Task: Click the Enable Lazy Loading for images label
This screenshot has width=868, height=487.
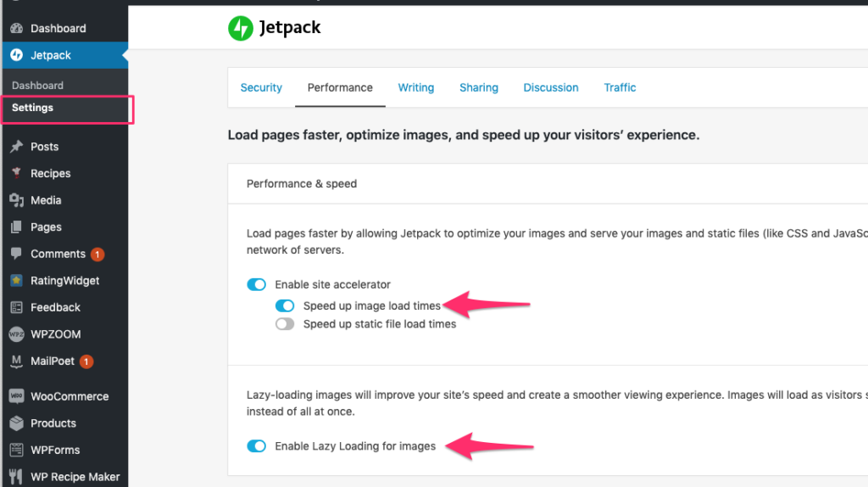Action: click(355, 446)
